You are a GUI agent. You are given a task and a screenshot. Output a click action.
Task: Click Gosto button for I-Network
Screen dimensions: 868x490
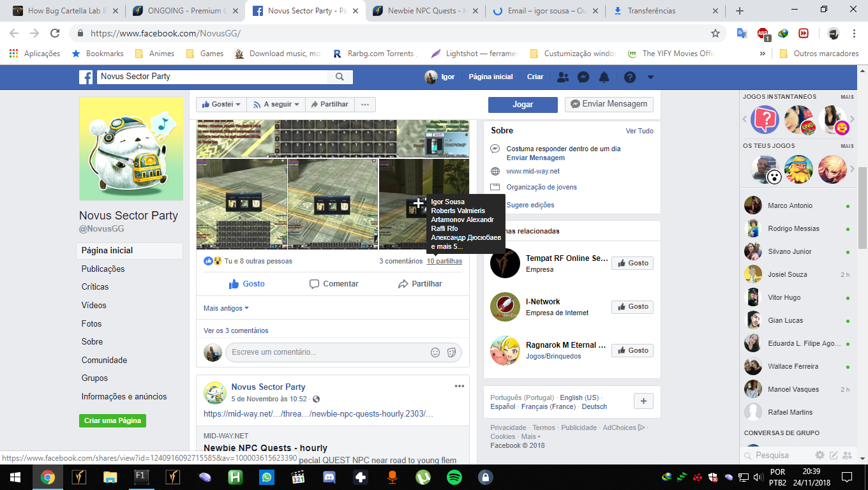click(632, 307)
